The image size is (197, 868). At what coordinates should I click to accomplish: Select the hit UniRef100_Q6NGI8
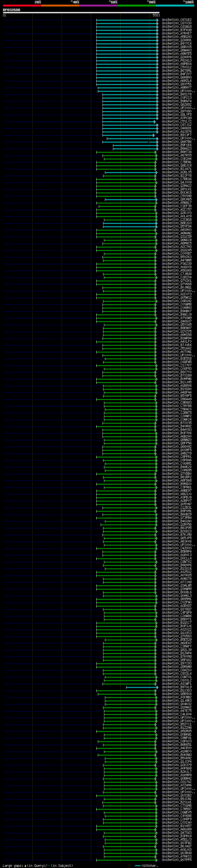(176, 240)
